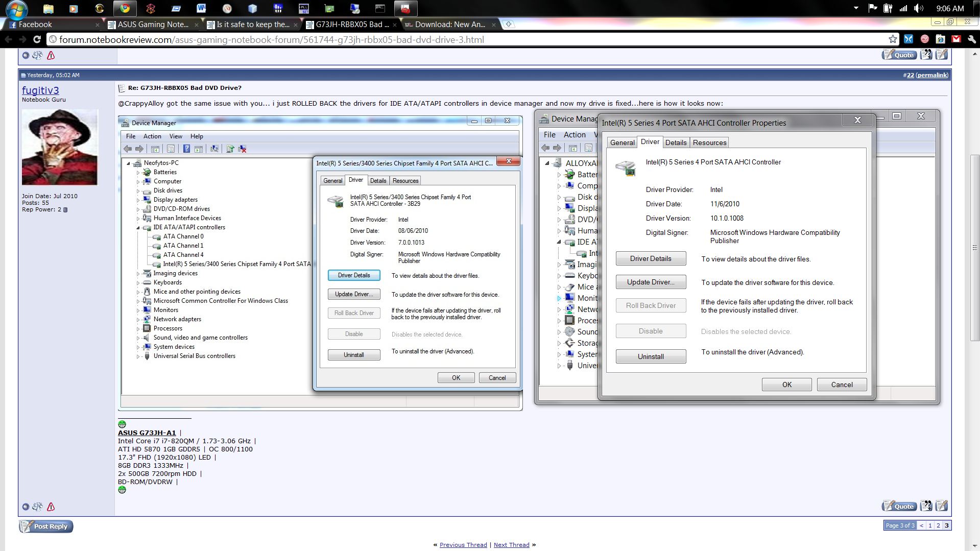Click the PLL SET taskbar icon
Screen dimensions: 980x551
(x=303, y=8)
